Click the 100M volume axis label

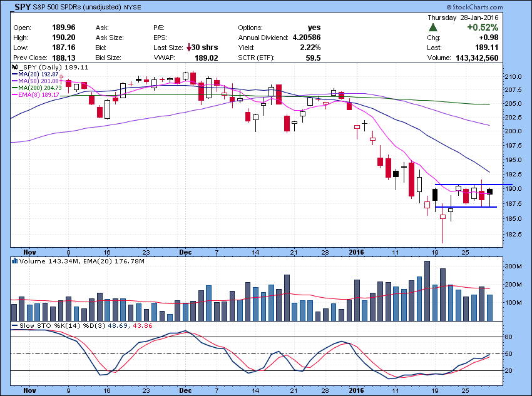pos(514,302)
